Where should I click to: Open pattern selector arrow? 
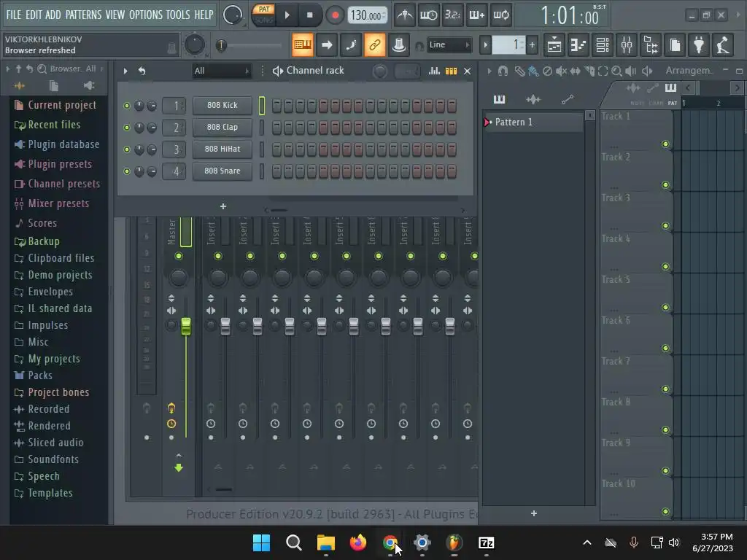(485, 45)
